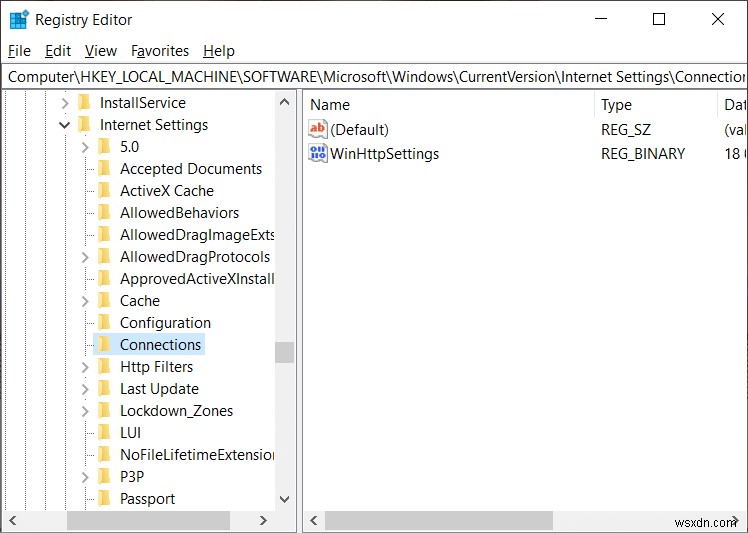Expand the AllowedDragProtocols key
Viewport: 748px width, 533px height.
coord(85,257)
